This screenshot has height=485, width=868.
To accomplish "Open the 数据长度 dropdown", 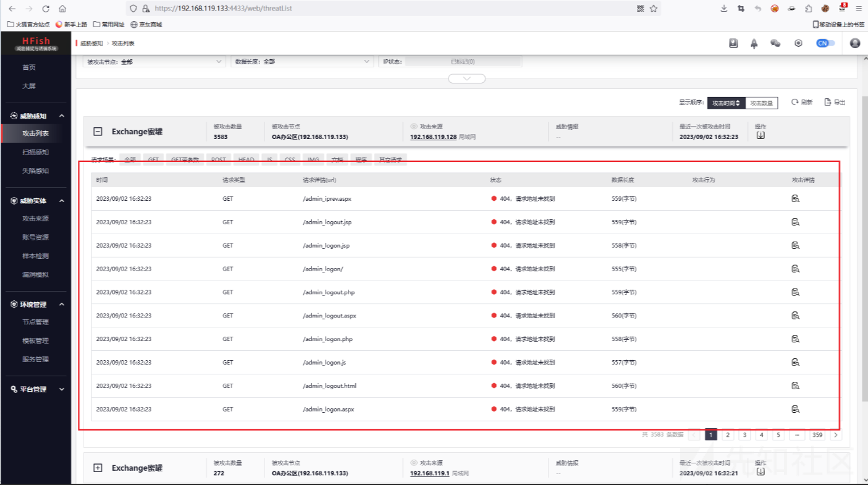I will click(x=303, y=62).
